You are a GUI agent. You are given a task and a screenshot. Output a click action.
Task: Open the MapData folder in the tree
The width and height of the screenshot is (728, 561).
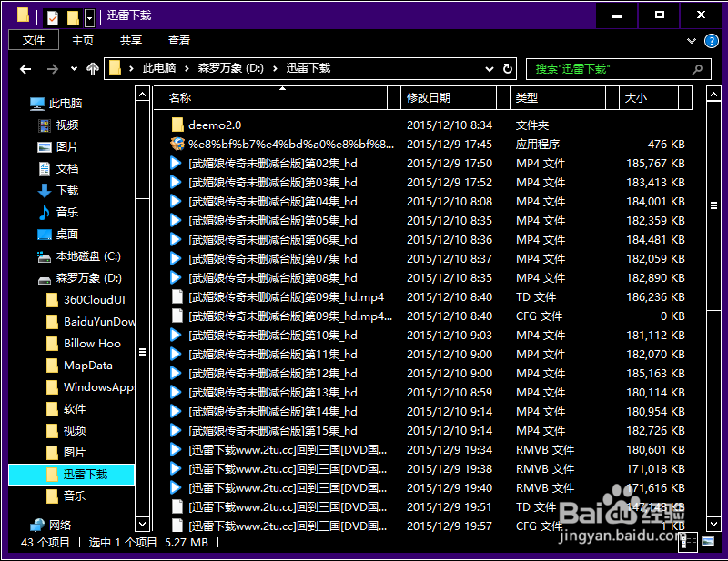pyautogui.click(x=79, y=366)
